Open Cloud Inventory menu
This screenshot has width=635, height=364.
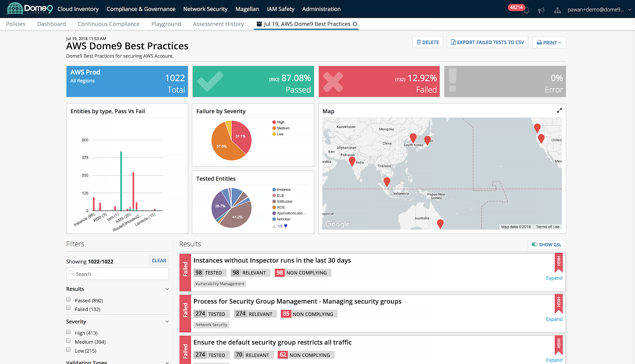[78, 9]
